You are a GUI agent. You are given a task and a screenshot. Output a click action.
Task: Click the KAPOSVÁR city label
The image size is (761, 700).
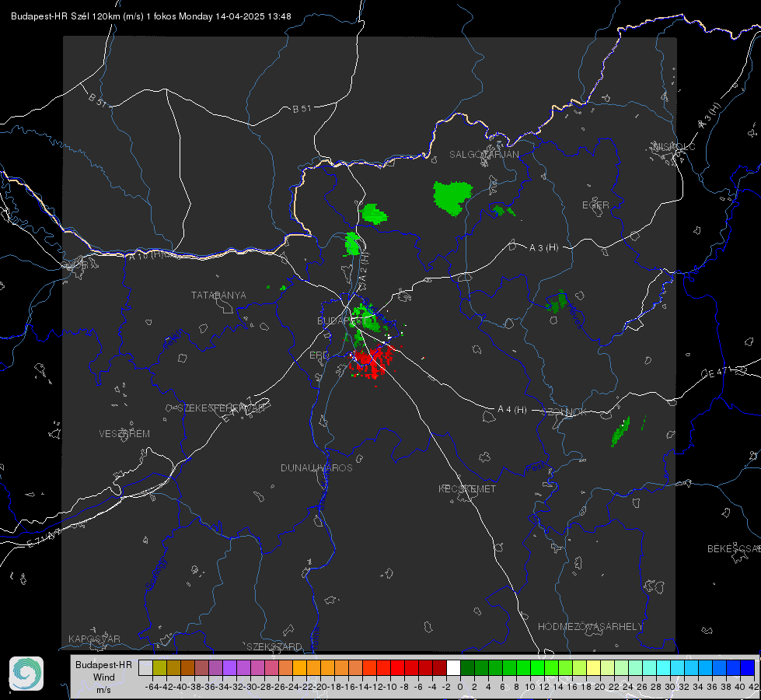click(x=94, y=639)
